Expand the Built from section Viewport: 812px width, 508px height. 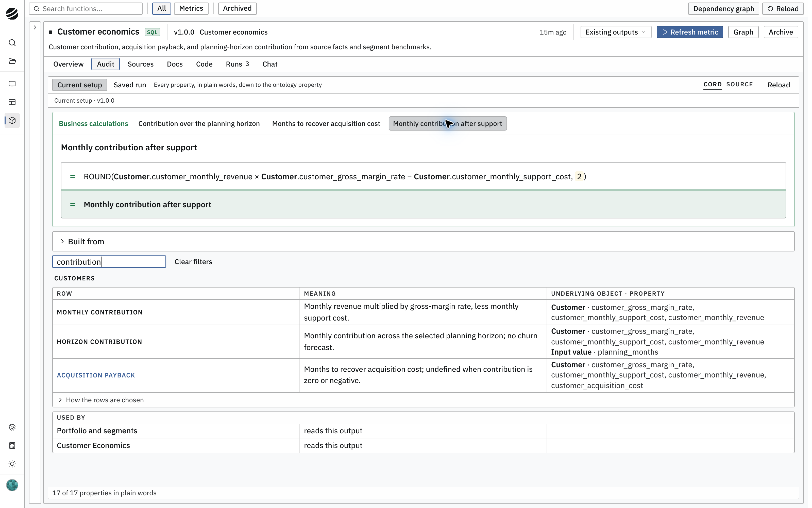coord(423,242)
